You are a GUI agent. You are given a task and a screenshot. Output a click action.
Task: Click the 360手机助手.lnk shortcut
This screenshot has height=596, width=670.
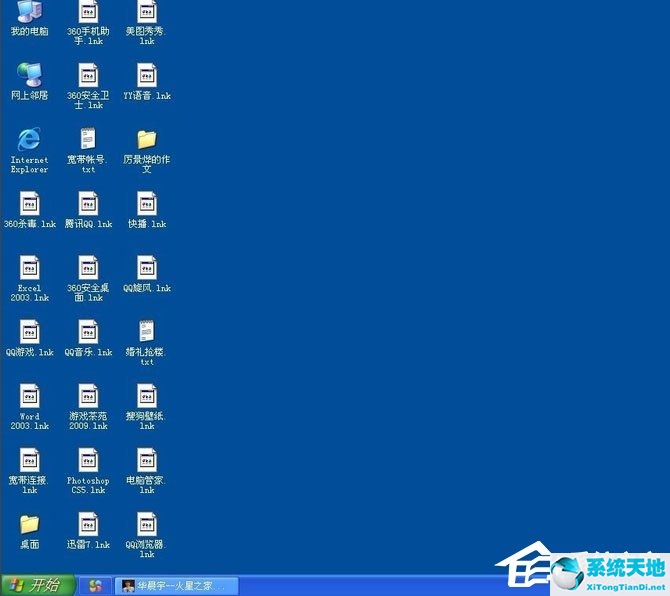88,12
